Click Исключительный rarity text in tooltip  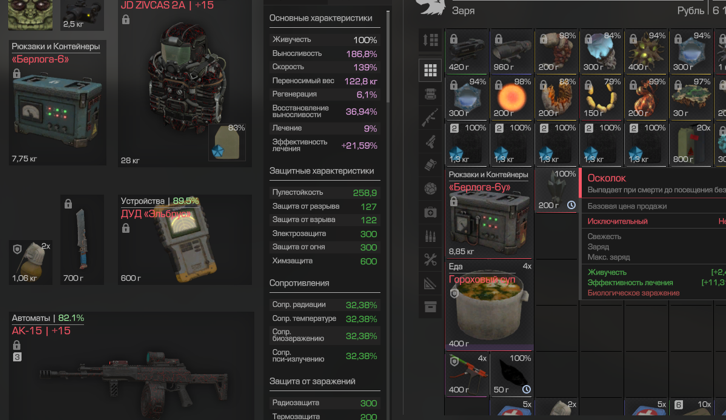(x=617, y=221)
